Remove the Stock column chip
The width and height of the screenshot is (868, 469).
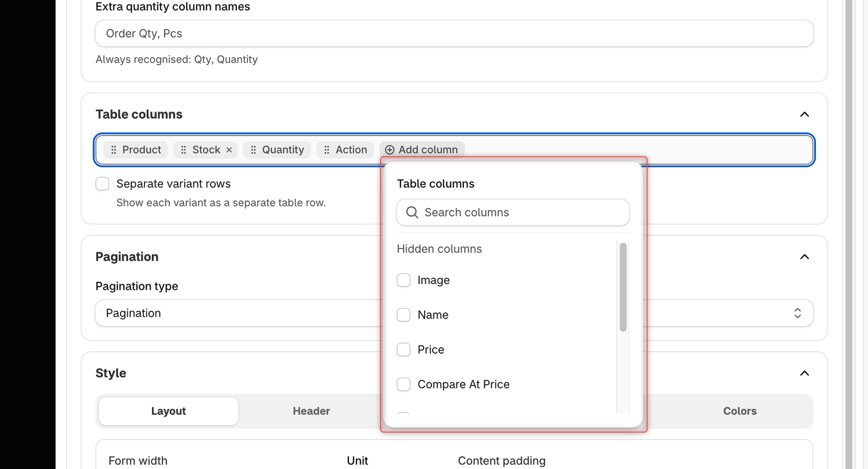tap(229, 150)
